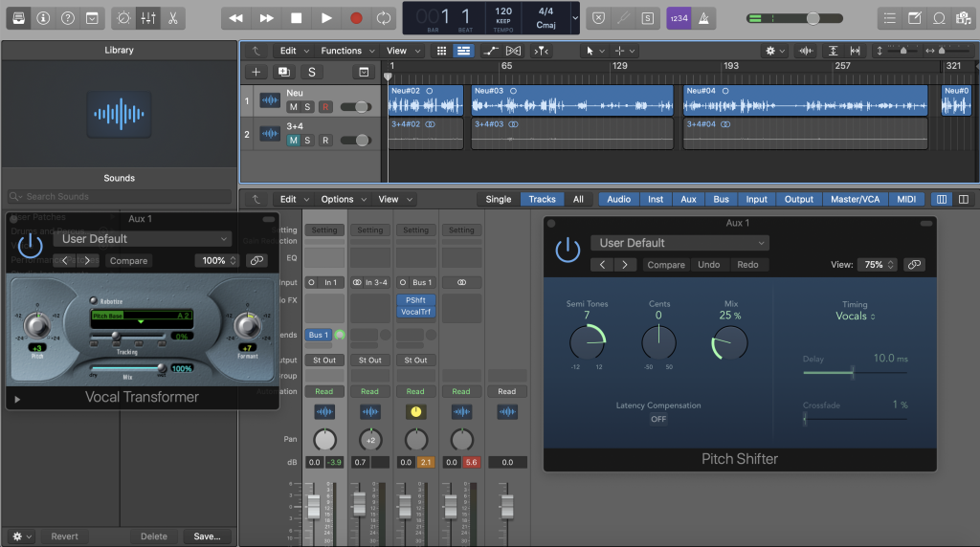Image resolution: width=980 pixels, height=547 pixels.
Task: Click the Rewind transport button
Action: (x=235, y=18)
